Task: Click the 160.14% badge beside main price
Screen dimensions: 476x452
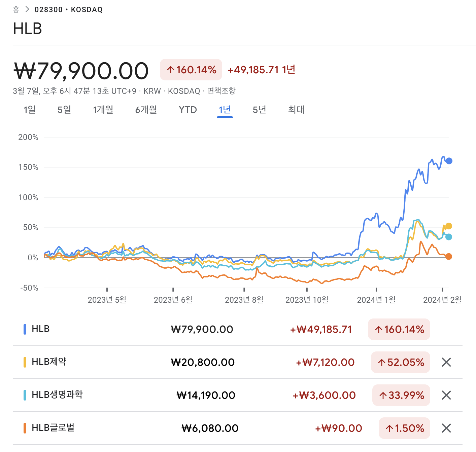Action: tap(191, 70)
